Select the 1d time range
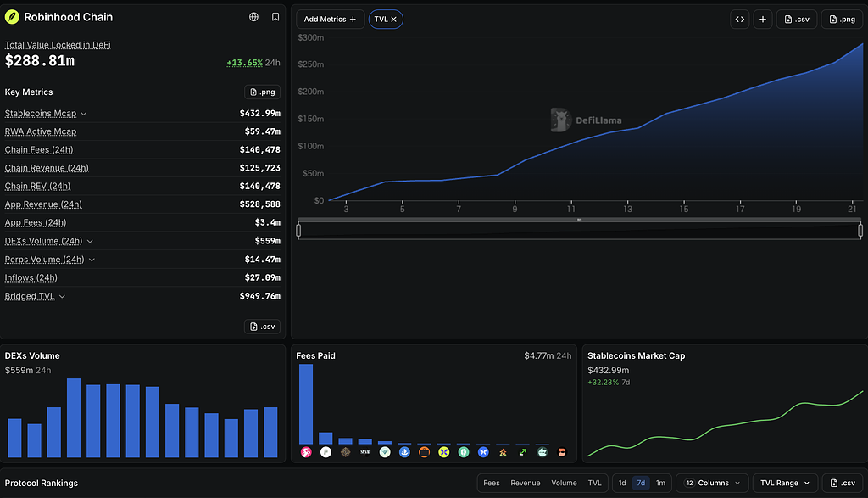The height and width of the screenshot is (498, 868). pos(622,483)
